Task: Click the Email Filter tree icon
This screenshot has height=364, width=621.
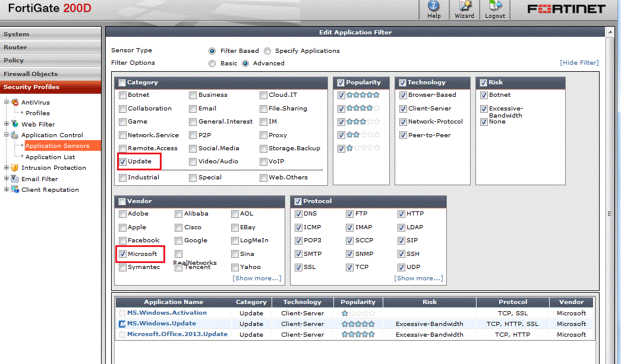Action: pos(15,179)
